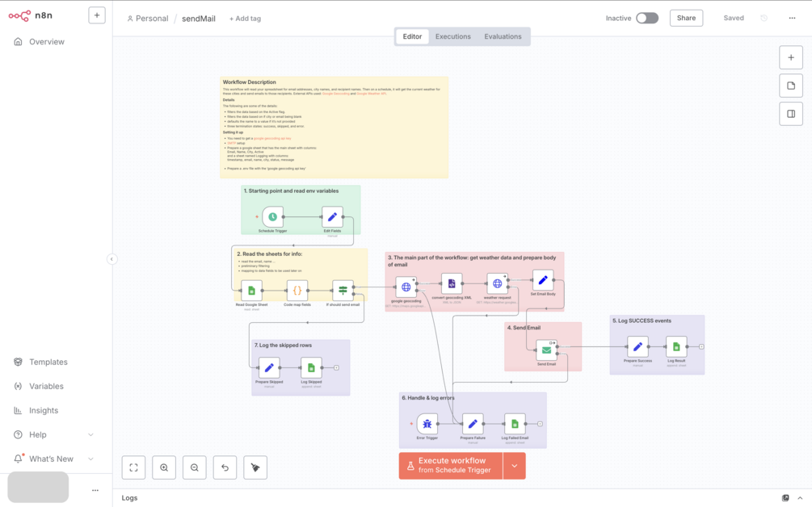Select the Read Google Sheet node
812x507 pixels.
point(251,291)
